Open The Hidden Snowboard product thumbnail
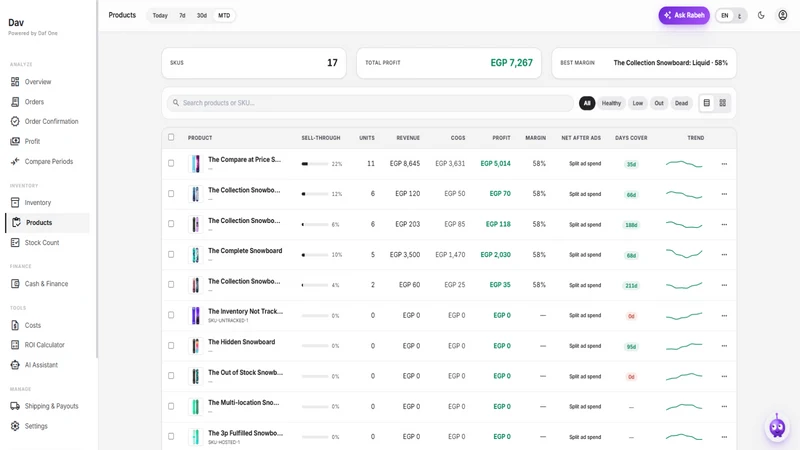Viewport: 800px width, 450px height. click(195, 346)
